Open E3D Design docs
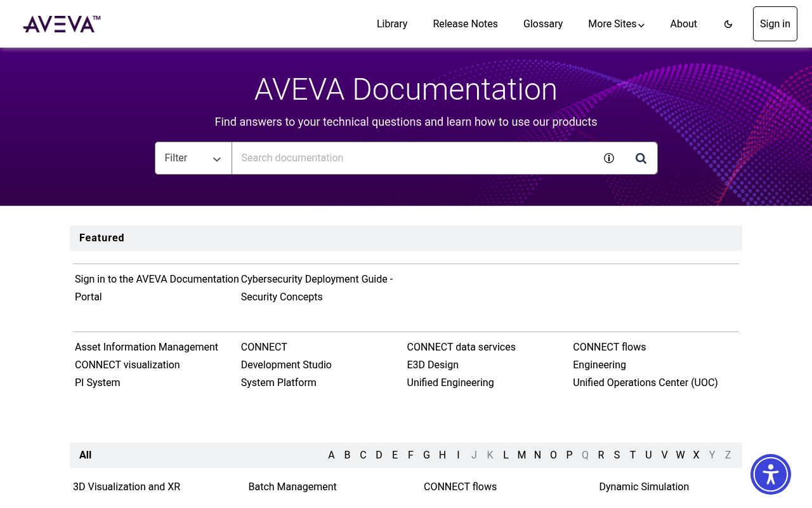 coord(433,364)
